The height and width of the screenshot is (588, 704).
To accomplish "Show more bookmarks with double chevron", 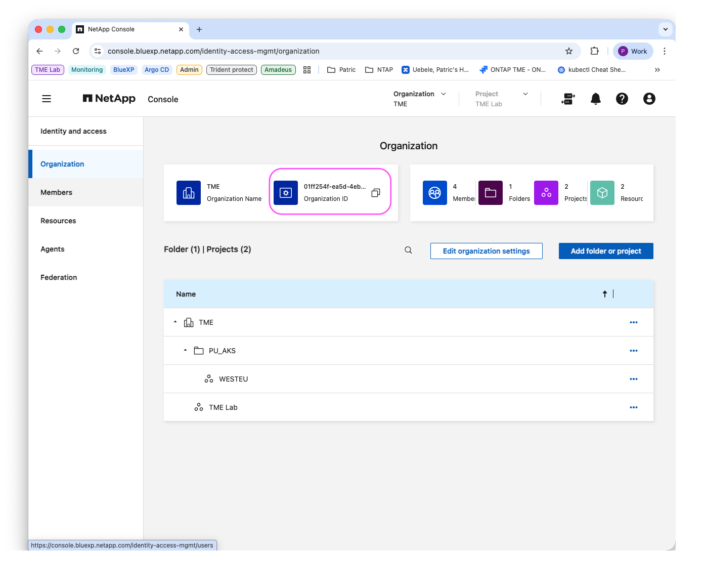I will (x=657, y=70).
